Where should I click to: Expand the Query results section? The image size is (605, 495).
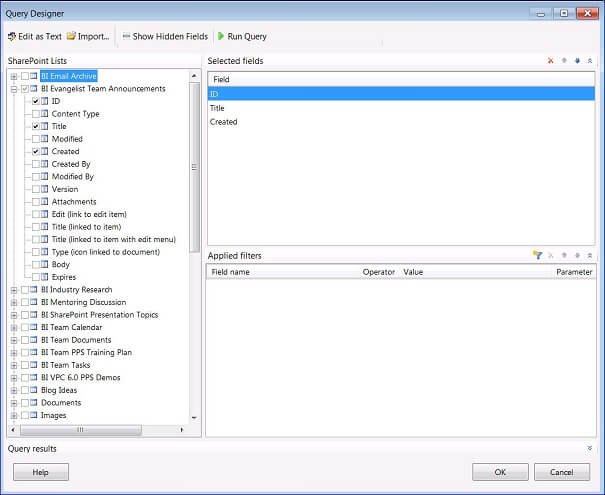590,449
